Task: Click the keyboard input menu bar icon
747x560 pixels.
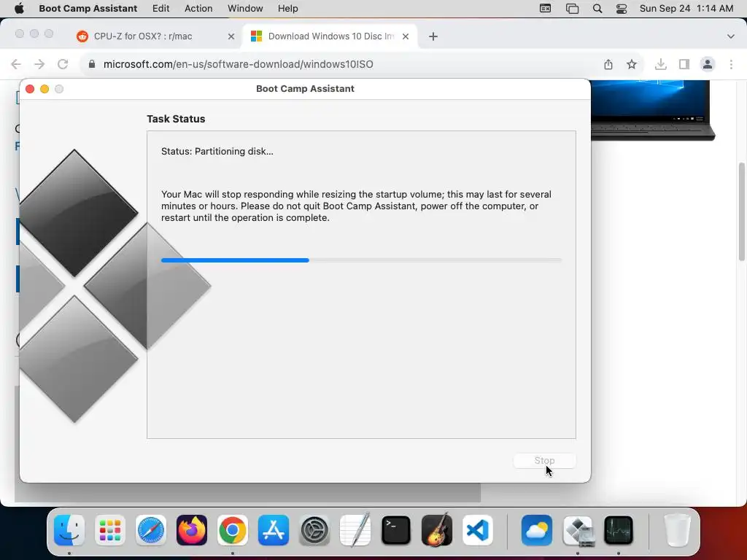Action: tap(545, 9)
